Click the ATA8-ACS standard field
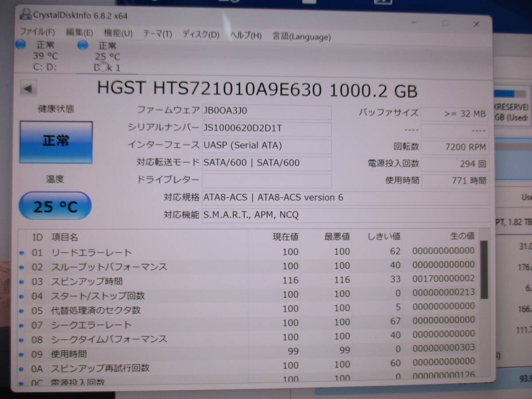Image resolution: width=532 pixels, height=399 pixels. pos(345,198)
